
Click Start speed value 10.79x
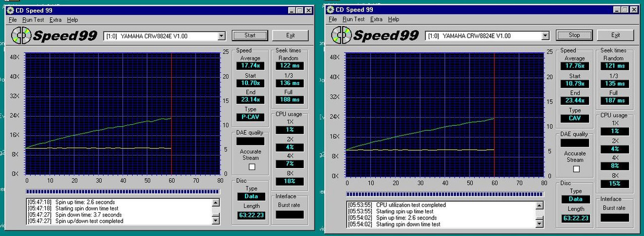(575, 84)
